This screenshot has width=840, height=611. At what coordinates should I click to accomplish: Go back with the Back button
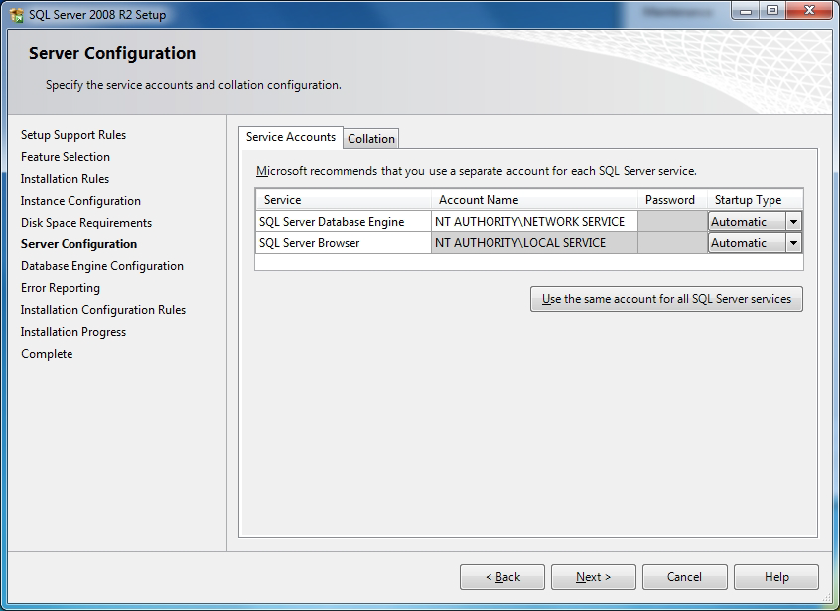[502, 577]
